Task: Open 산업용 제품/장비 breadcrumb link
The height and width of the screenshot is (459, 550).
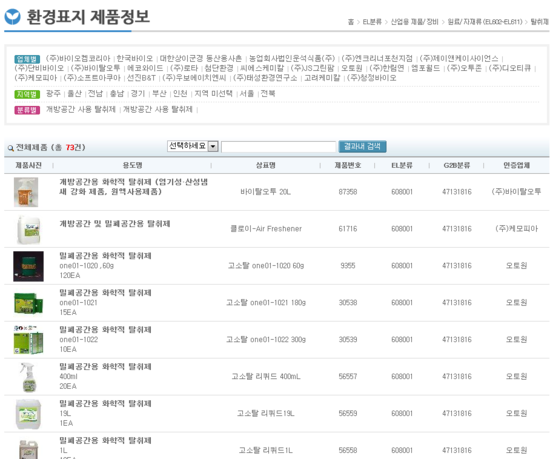Action: point(414,22)
